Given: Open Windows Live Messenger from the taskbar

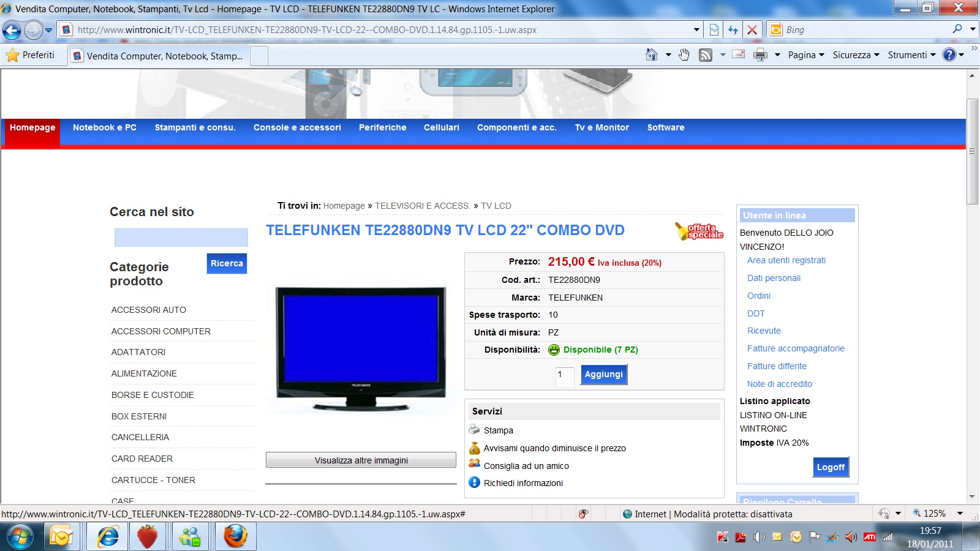Looking at the screenshot, I should [x=190, y=537].
